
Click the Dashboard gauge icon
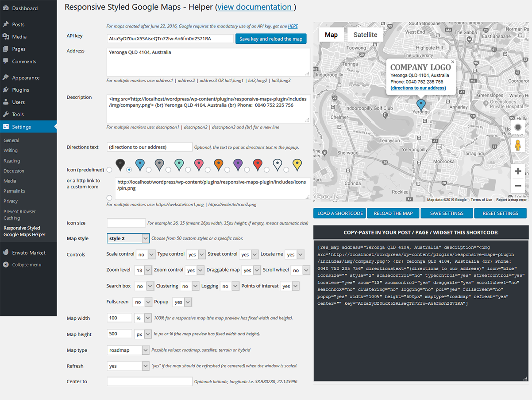tap(6, 8)
